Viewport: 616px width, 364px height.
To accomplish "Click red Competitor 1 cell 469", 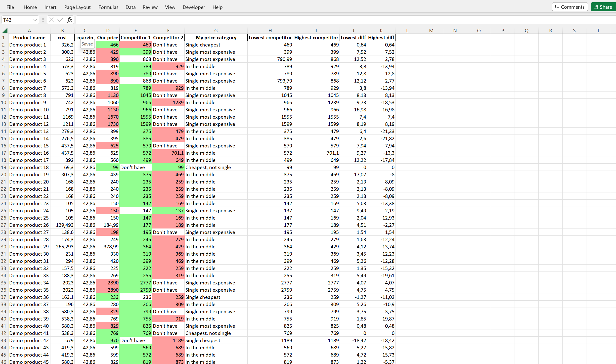I will tap(136, 45).
